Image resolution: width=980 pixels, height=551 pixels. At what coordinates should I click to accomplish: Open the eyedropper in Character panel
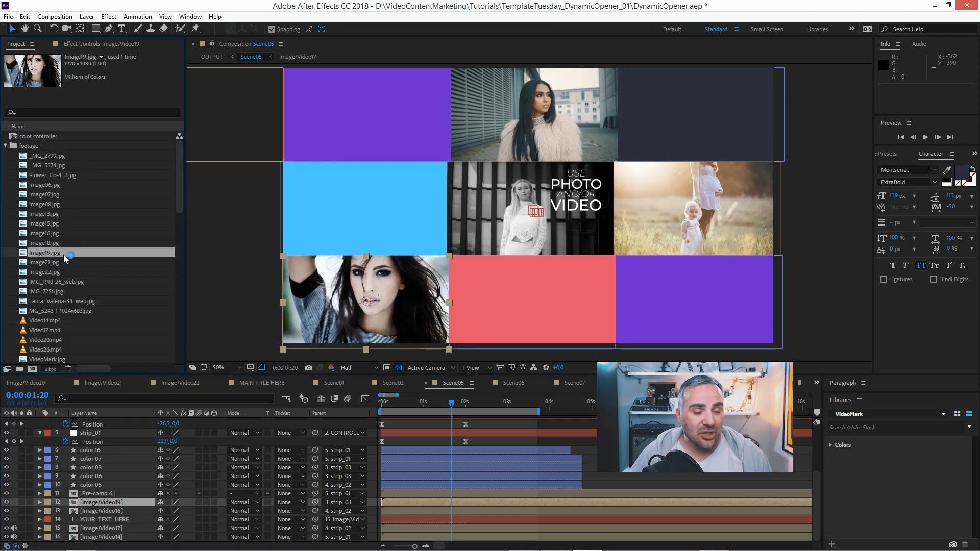(947, 170)
